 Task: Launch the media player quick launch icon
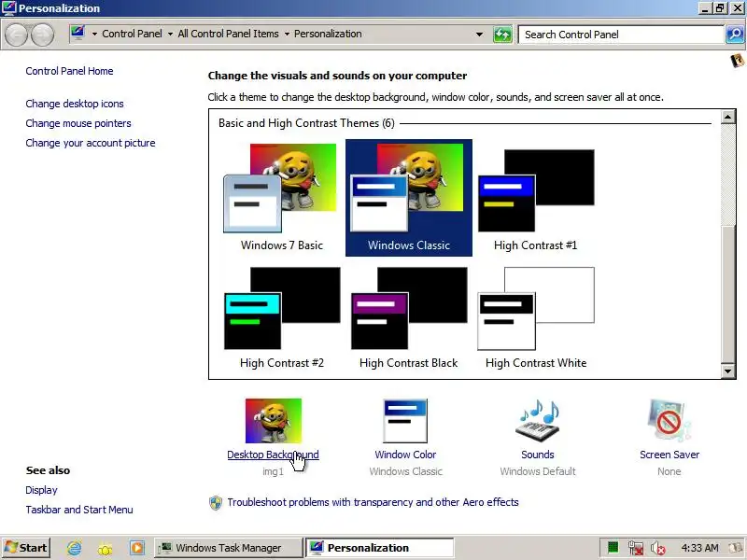tap(136, 548)
